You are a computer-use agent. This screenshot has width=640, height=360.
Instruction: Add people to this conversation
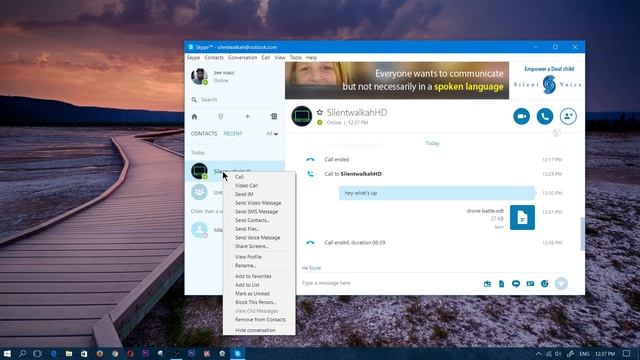point(568,116)
